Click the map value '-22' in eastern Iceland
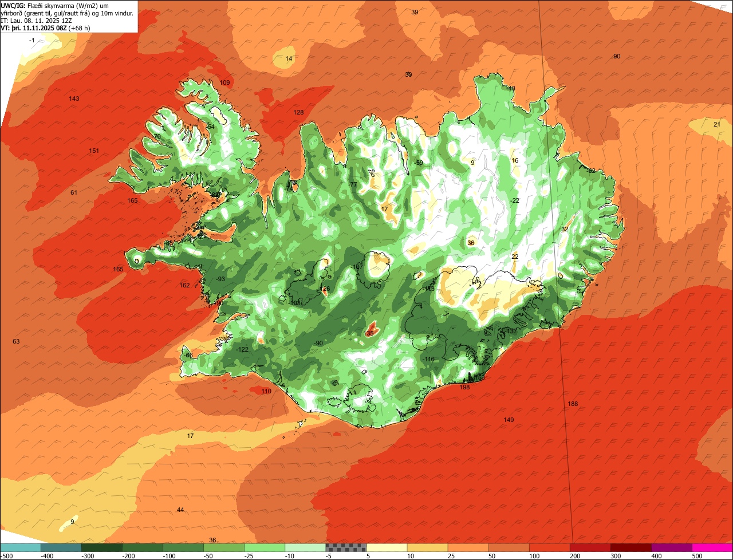Screen dimensions: 733x560 [x=514, y=201]
